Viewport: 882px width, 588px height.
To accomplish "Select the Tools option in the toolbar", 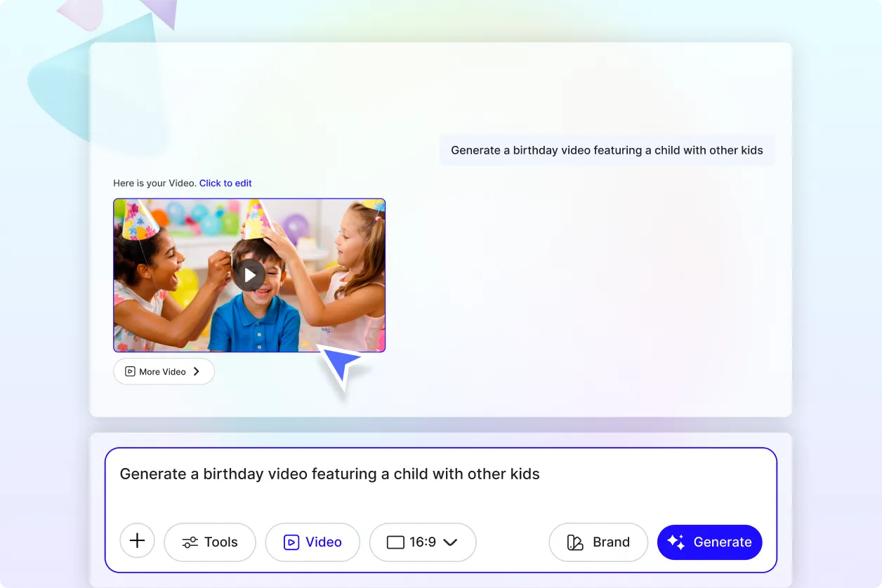I will click(209, 542).
